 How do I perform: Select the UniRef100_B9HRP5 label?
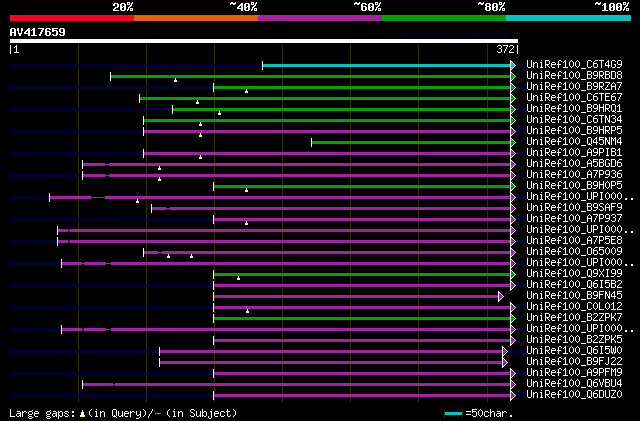click(574, 131)
